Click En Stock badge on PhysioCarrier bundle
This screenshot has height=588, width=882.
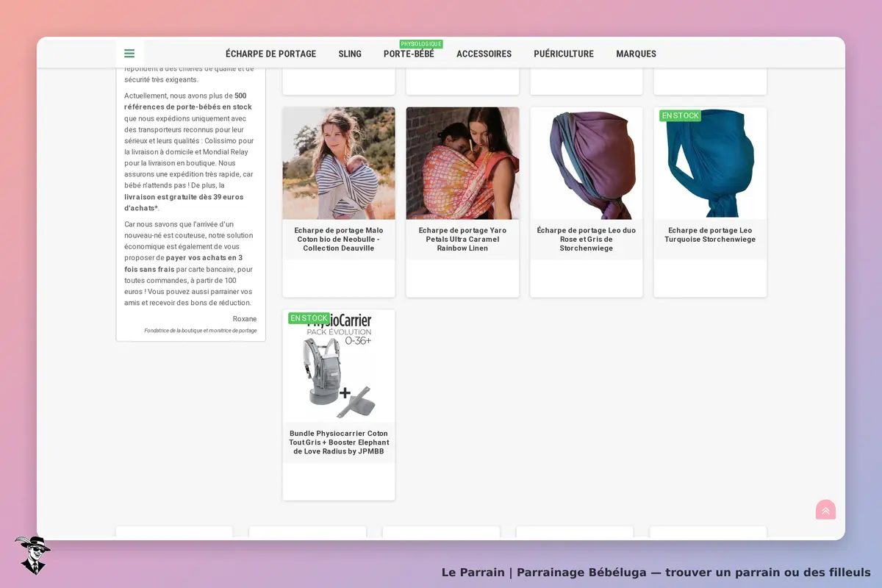click(309, 318)
